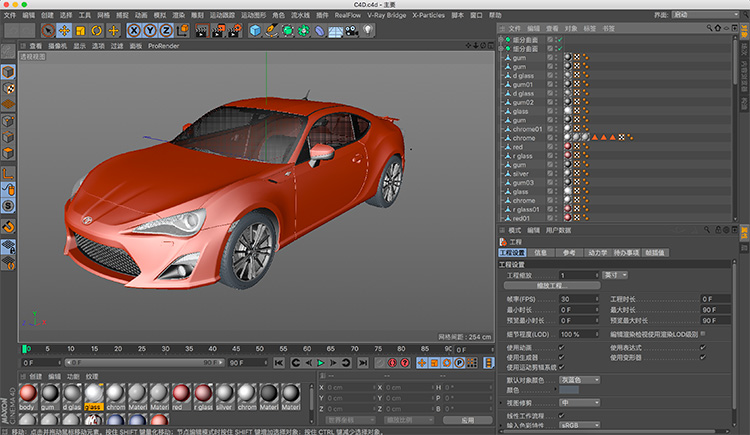This screenshot has height=435, width=750.
Task: Select the r glass01 object
Action: coord(526,210)
